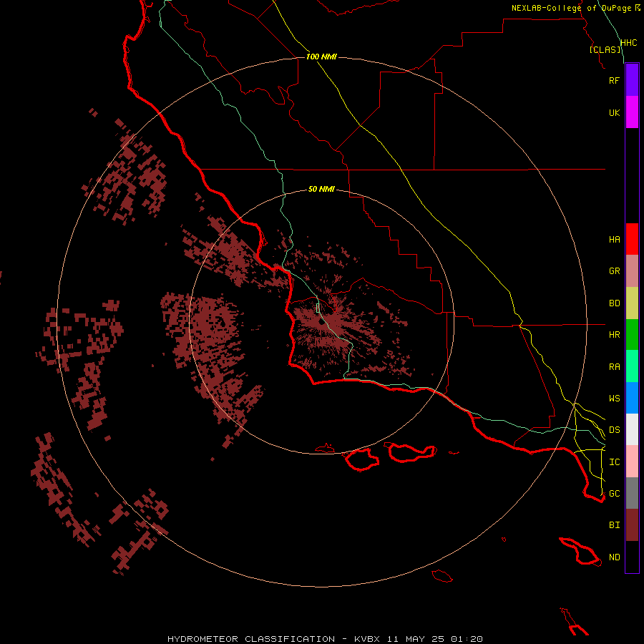Click the RF purple legend swatch
644x644 pixels.
click(632, 80)
